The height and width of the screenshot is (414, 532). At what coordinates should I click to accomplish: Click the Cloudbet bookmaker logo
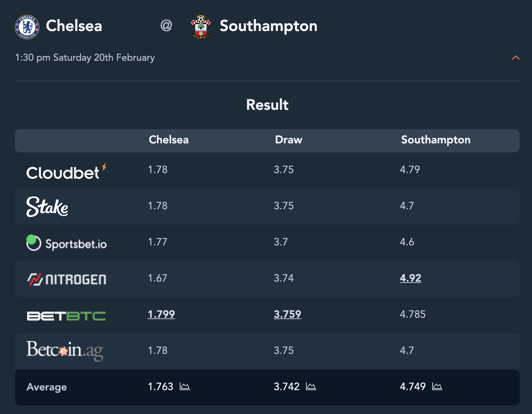[66, 171]
